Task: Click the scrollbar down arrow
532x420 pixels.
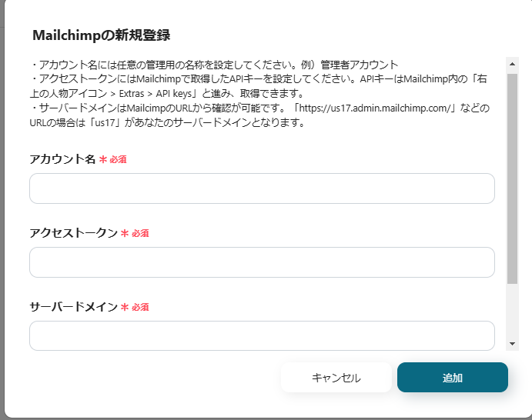Action: [512, 344]
